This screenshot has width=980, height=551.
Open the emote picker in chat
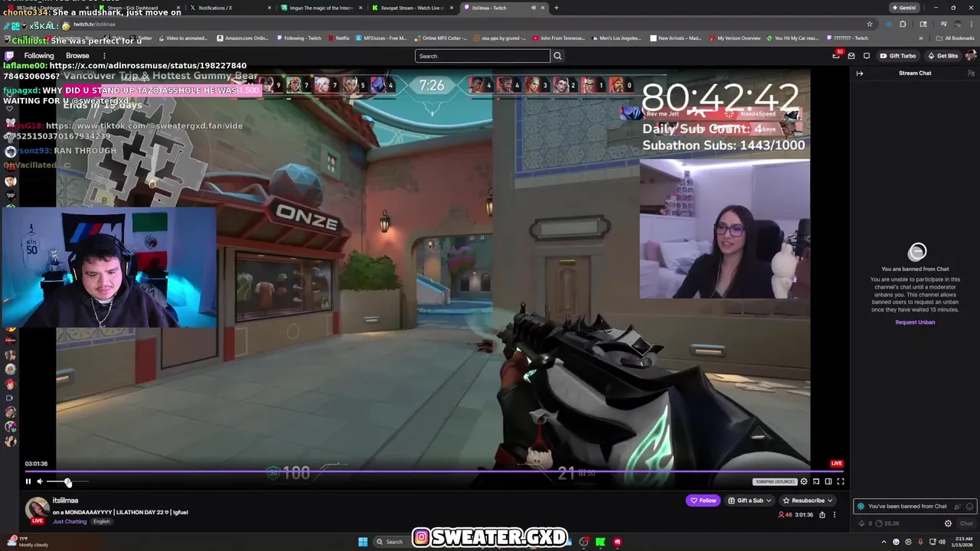[969, 506]
